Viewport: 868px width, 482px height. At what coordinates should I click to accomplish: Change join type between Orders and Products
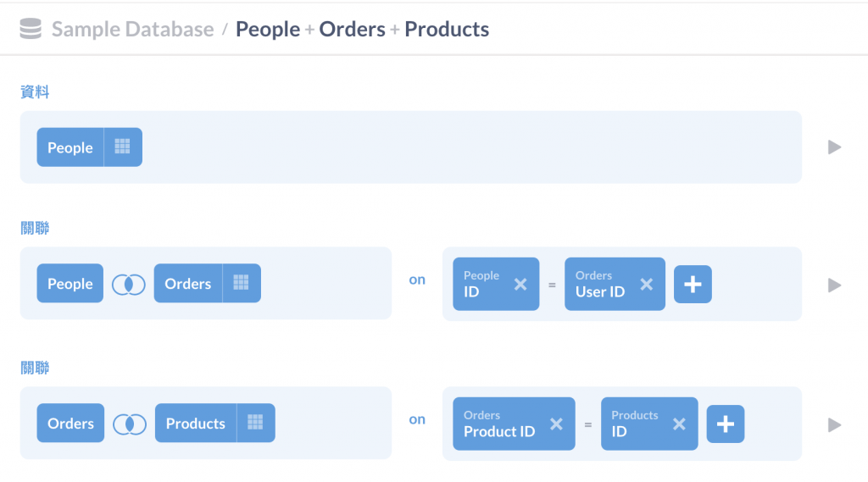130,424
